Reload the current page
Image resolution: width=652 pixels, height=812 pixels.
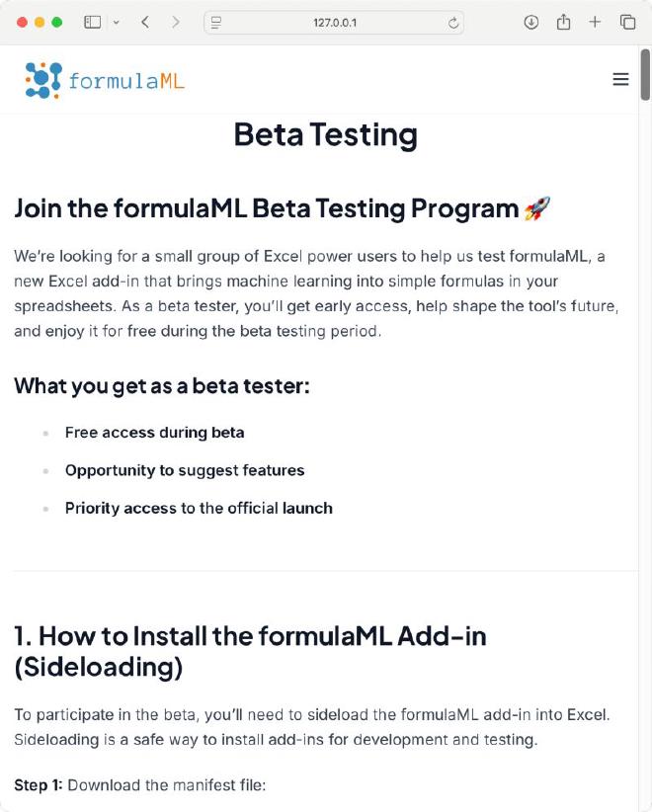click(x=453, y=23)
